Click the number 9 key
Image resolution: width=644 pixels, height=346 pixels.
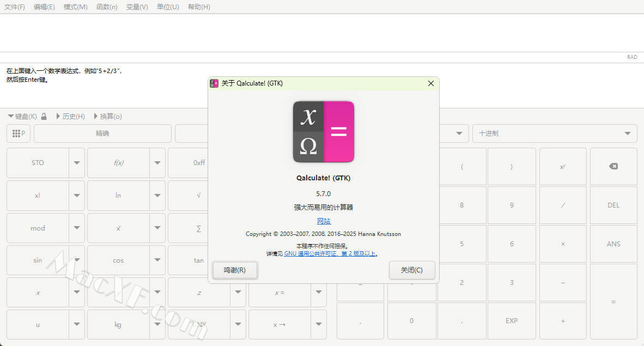click(512, 205)
